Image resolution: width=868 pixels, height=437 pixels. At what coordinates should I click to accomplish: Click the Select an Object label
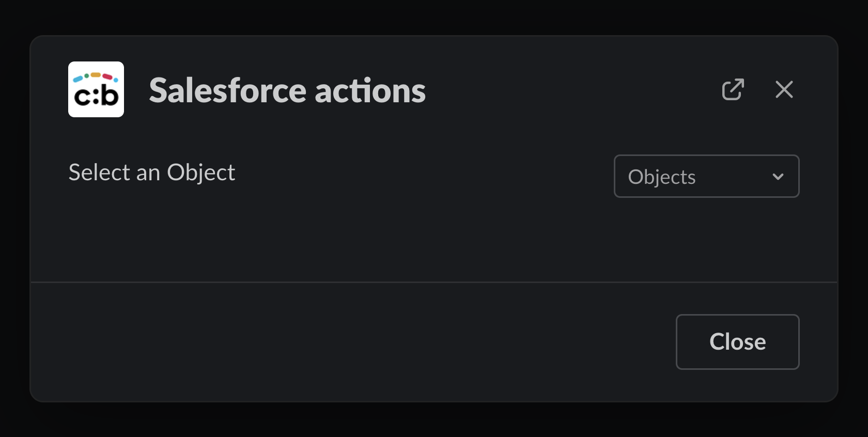pos(152,173)
